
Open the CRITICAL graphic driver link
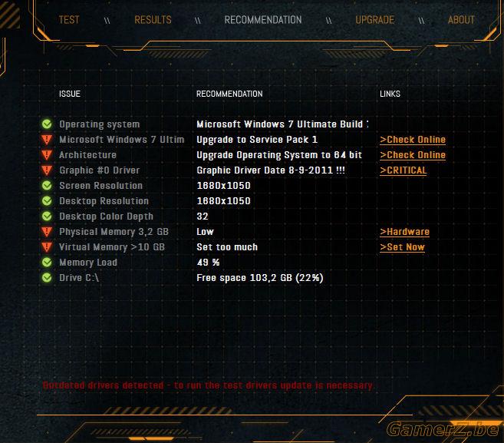point(404,170)
